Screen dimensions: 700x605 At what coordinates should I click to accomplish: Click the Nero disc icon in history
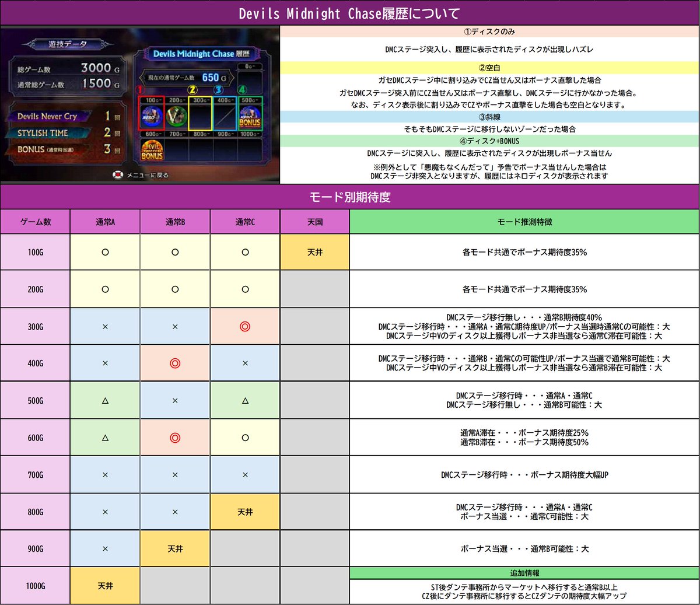click(152, 117)
